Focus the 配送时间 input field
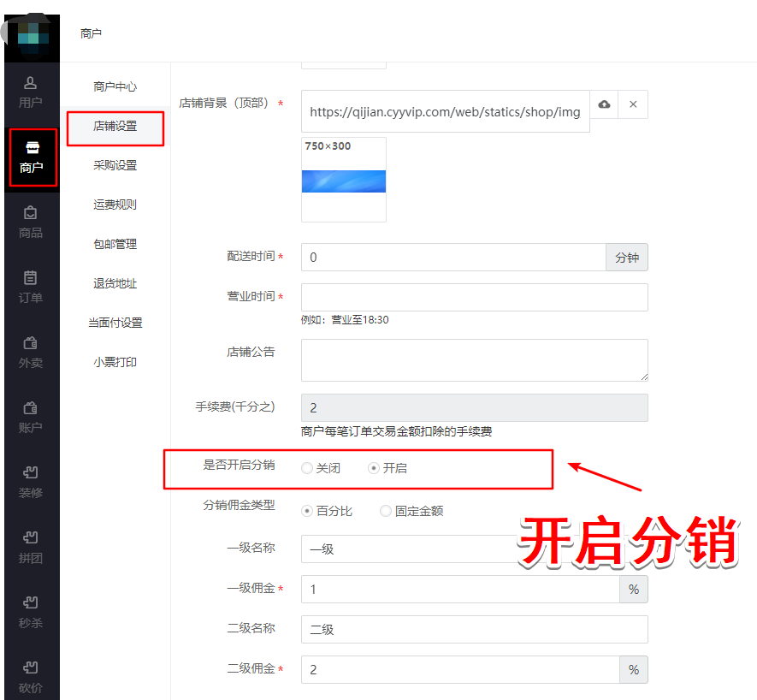The width and height of the screenshot is (757, 700). (453, 257)
